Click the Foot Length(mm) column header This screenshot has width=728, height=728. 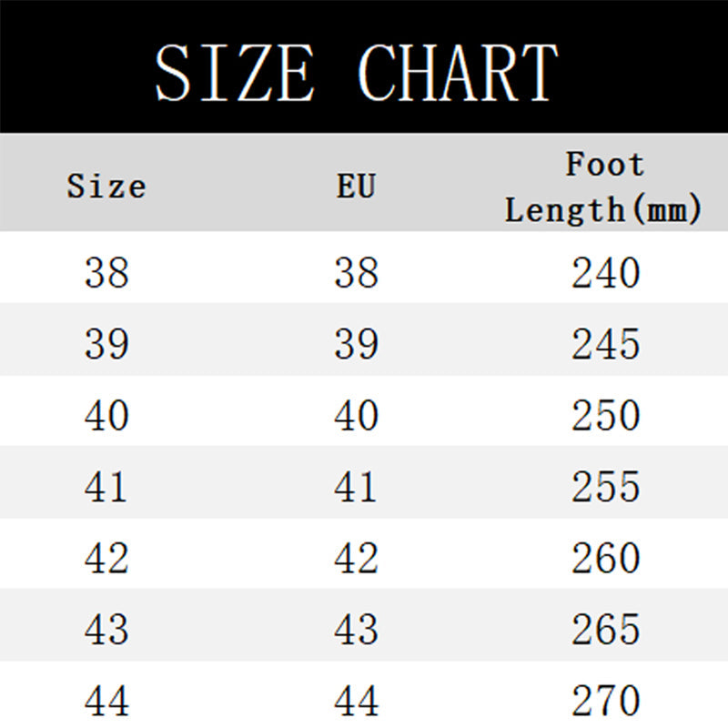coord(604,187)
